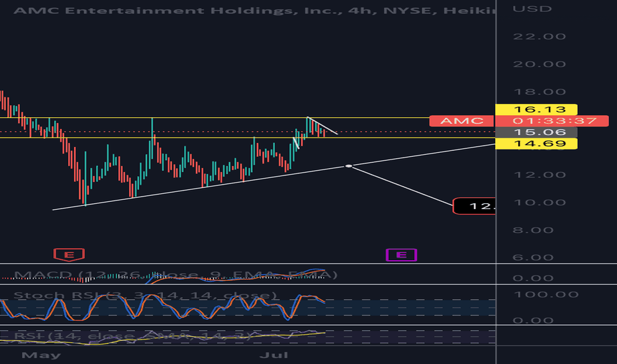Click the 18.00 price axis label
This screenshot has width=617, height=364.
pyautogui.click(x=540, y=92)
